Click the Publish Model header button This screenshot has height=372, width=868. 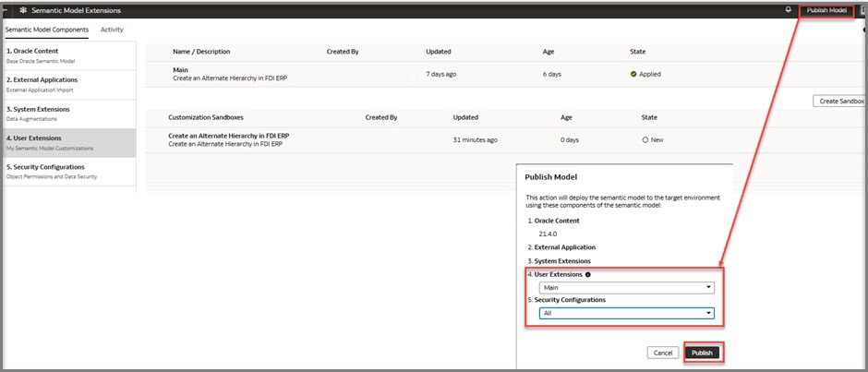tap(826, 10)
